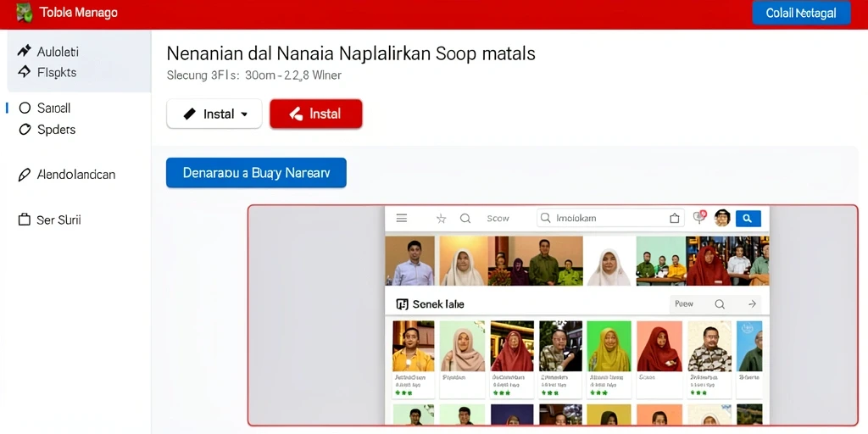868x434 pixels.
Task: Click the Scow label in preview toolbar
Action: [x=498, y=219]
